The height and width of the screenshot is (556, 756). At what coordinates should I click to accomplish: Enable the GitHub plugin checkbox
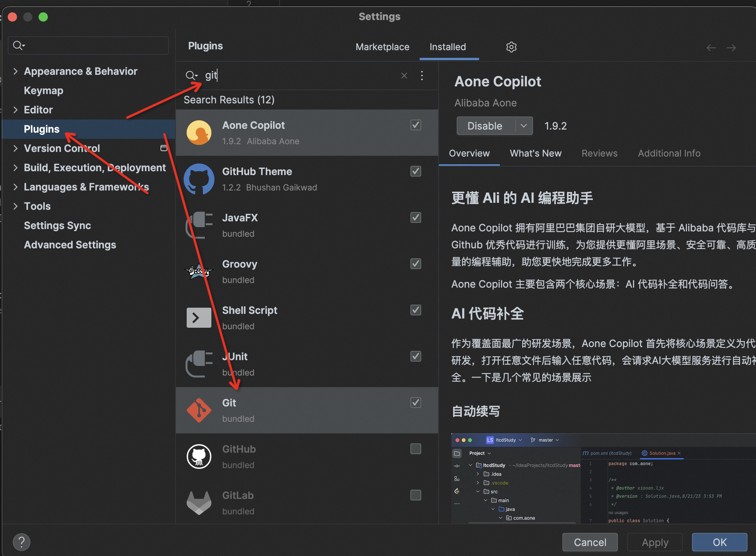[415, 449]
